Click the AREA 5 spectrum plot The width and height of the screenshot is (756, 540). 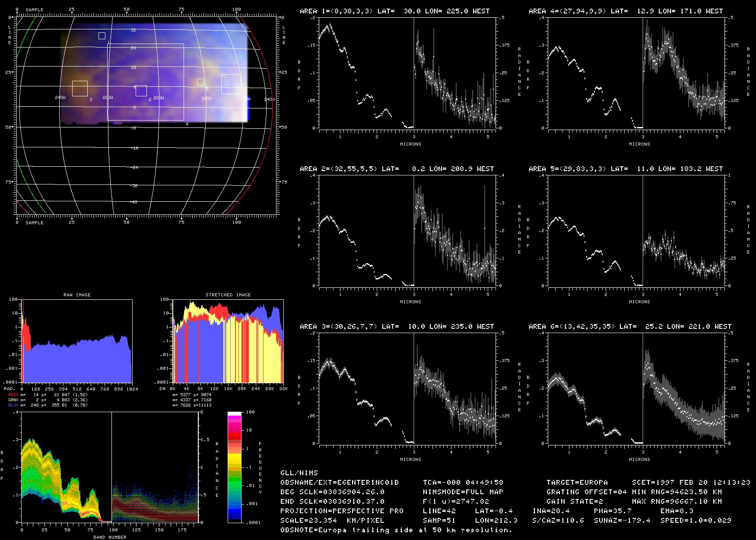pyautogui.click(x=636, y=230)
